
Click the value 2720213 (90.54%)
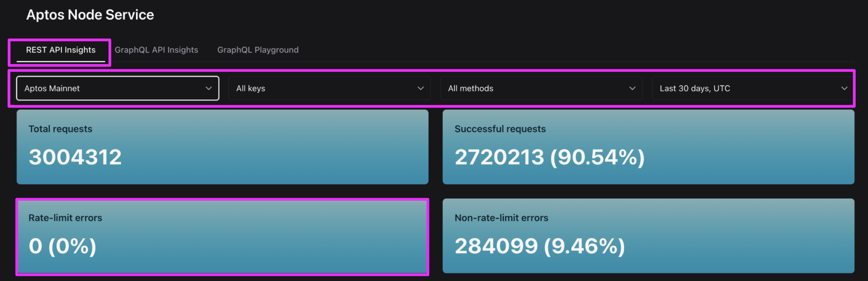(x=549, y=157)
